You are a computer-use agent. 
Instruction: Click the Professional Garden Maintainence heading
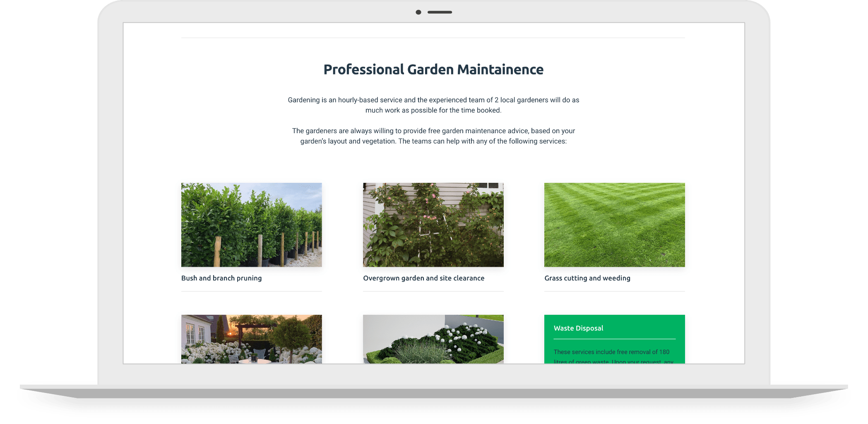click(x=433, y=69)
